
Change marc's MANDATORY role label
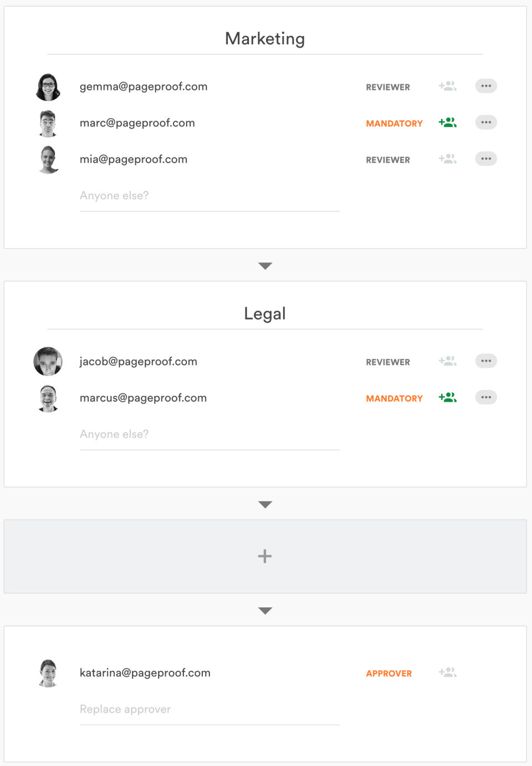[x=394, y=124]
